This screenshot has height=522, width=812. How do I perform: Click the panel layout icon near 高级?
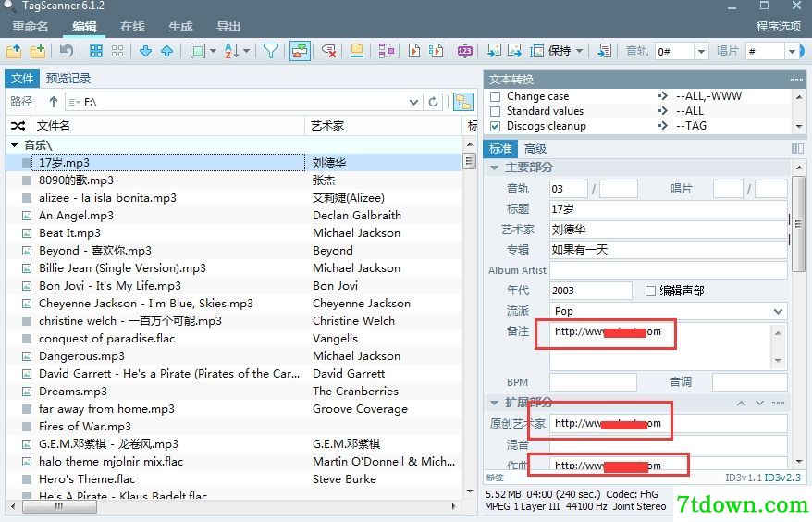point(797,149)
